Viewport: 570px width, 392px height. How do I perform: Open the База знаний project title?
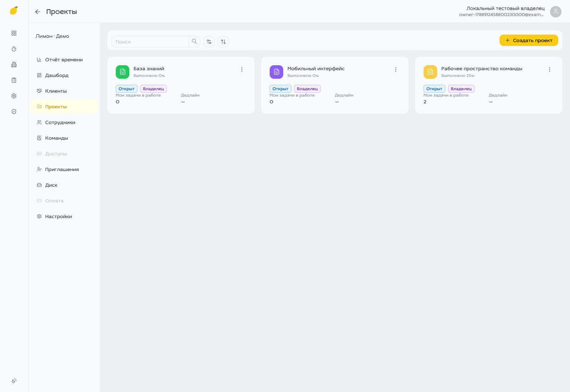[149, 68]
